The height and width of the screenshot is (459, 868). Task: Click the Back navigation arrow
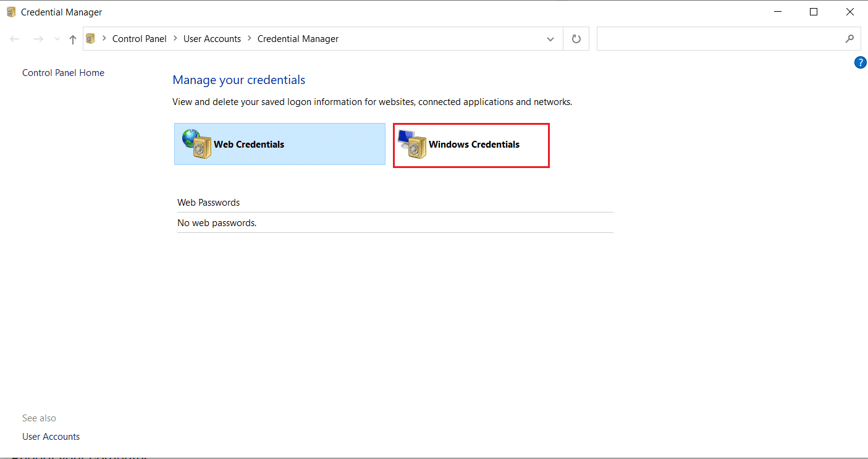pyautogui.click(x=15, y=38)
